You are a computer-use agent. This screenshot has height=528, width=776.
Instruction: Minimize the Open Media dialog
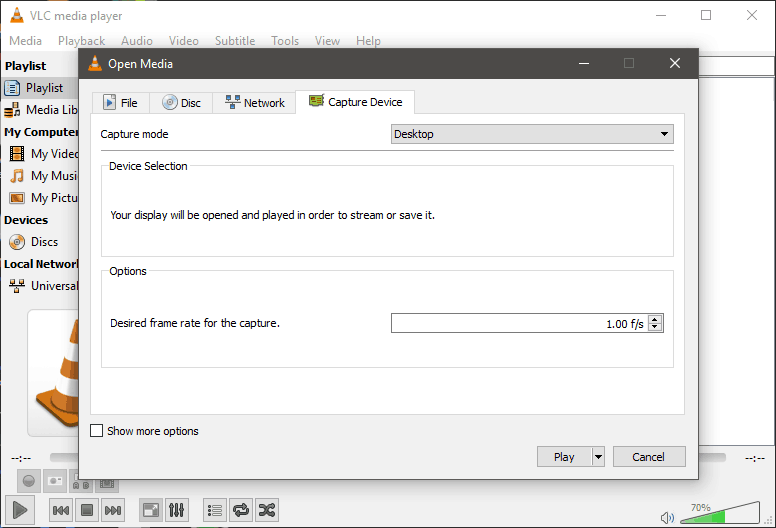coord(584,63)
